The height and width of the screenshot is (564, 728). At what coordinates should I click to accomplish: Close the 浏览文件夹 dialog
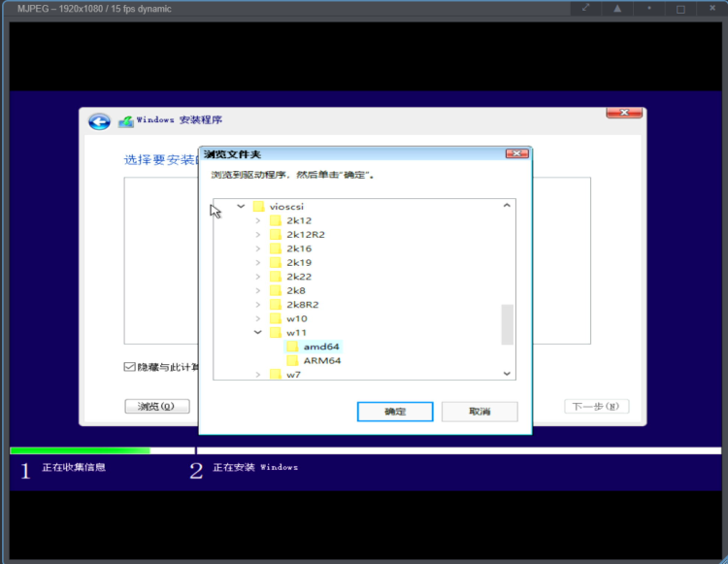(516, 153)
